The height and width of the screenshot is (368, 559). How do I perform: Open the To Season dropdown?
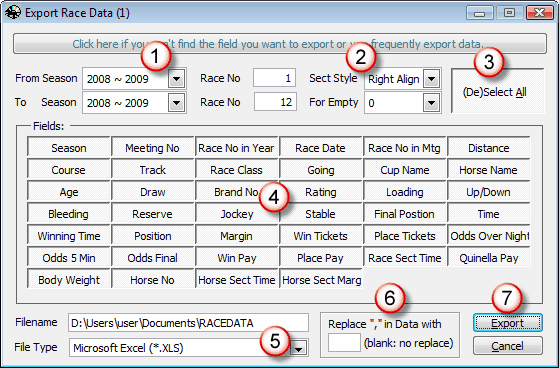tap(177, 103)
